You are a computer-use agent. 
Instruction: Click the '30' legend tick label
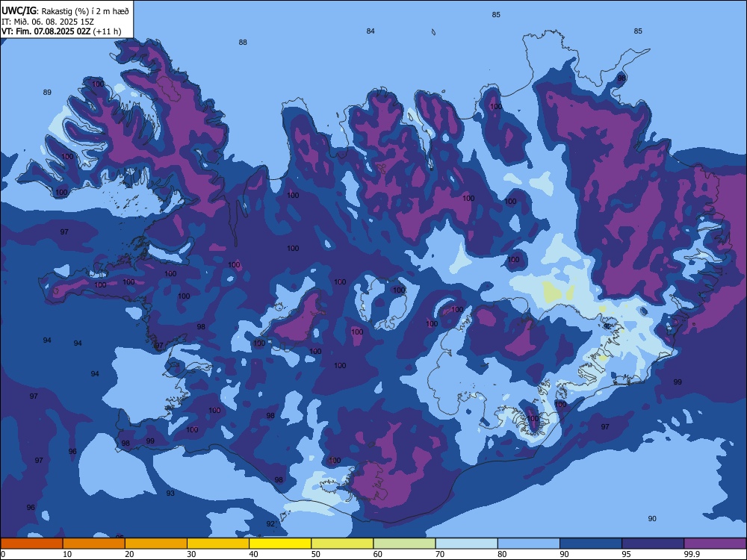pos(191,554)
